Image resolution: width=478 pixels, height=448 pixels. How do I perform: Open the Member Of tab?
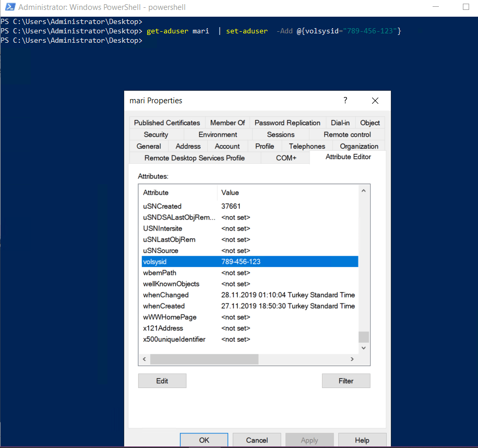pos(227,123)
